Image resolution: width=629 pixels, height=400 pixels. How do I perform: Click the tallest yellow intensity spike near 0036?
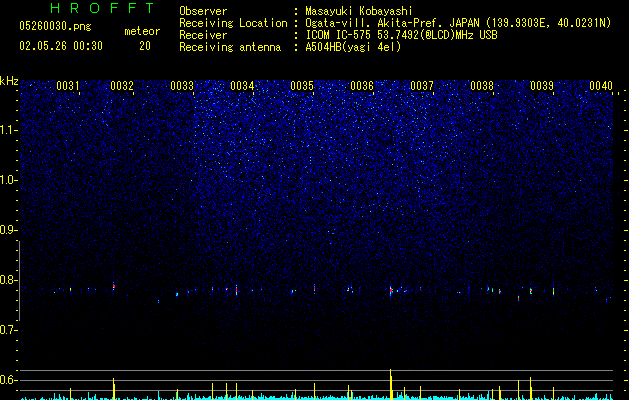390,384
